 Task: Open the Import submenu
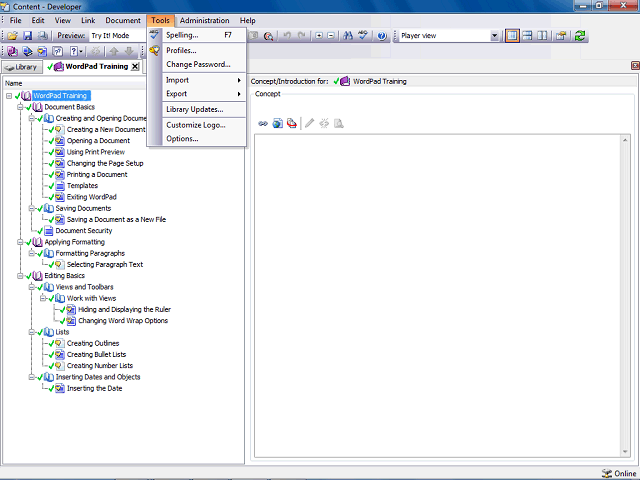click(x=197, y=80)
